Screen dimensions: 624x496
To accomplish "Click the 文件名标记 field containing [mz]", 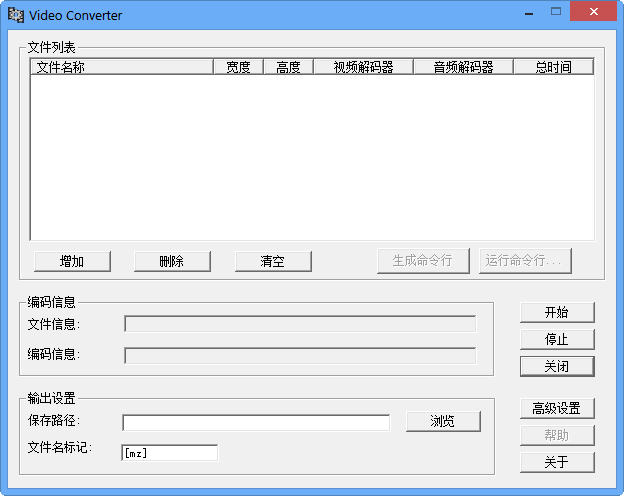I will coord(170,453).
